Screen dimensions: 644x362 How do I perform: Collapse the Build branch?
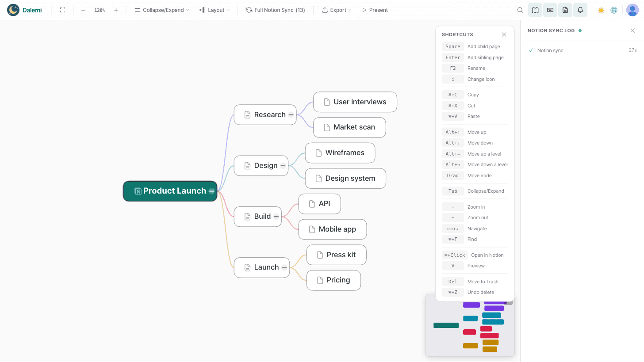click(276, 217)
